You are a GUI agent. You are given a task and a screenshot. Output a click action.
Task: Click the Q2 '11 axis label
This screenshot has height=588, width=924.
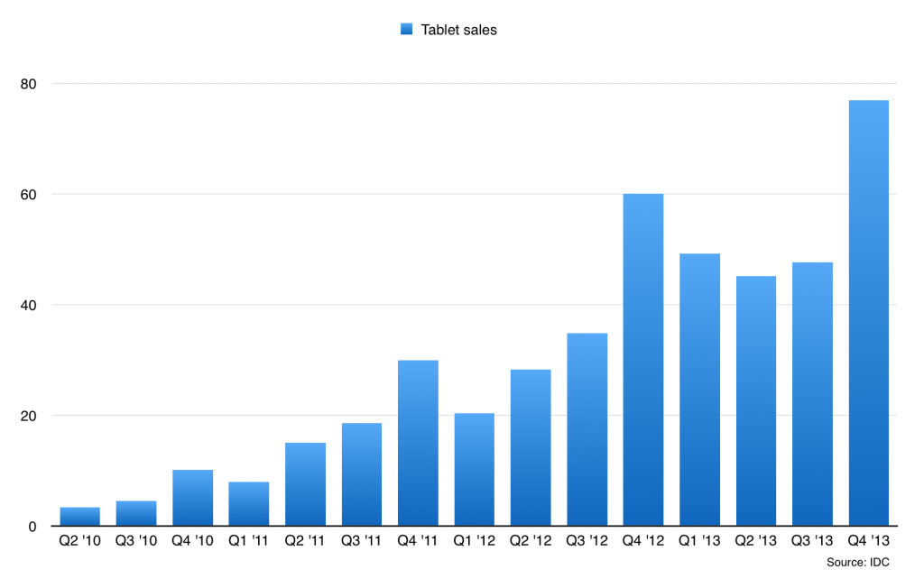pyautogui.click(x=305, y=541)
